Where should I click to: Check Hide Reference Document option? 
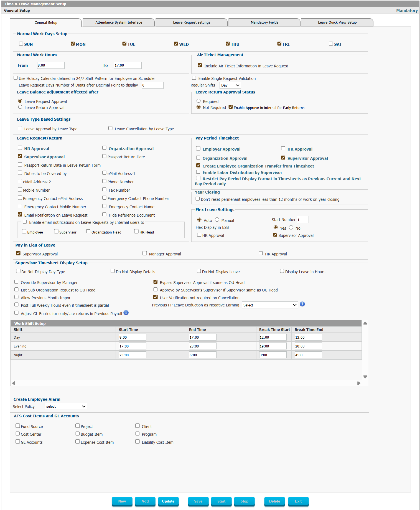pyautogui.click(x=105, y=214)
